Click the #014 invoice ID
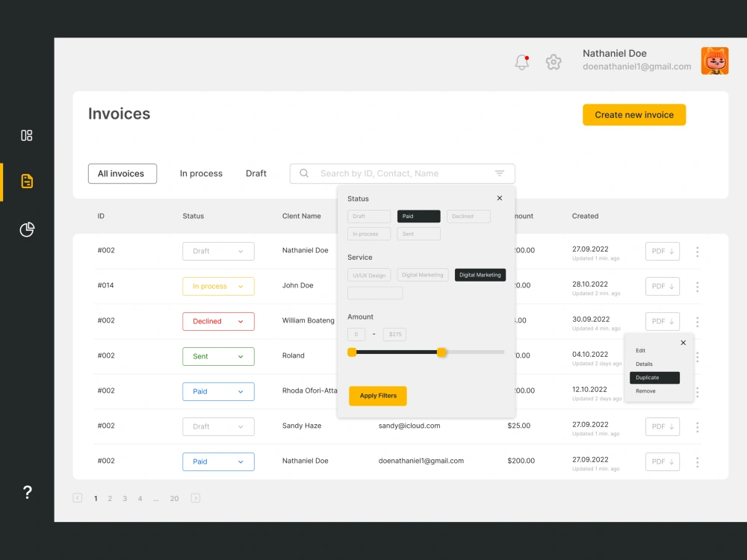 106,285
